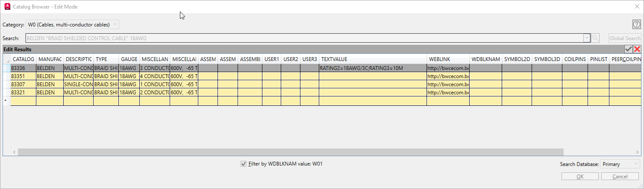This screenshot has width=644, height=189.
Task: Click the 2 CONDUCTO miscellaneous cell
Action: [154, 92]
